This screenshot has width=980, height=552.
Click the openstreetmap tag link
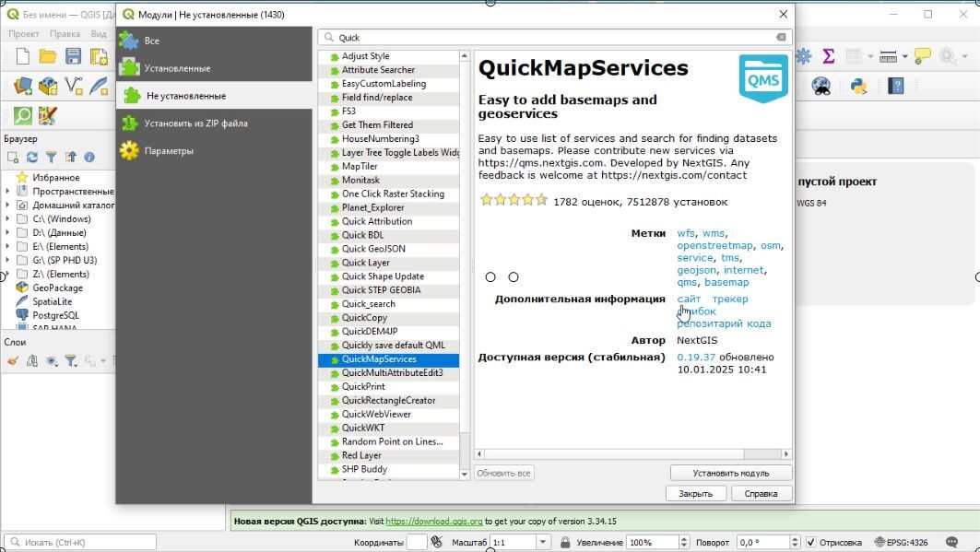[715, 245]
